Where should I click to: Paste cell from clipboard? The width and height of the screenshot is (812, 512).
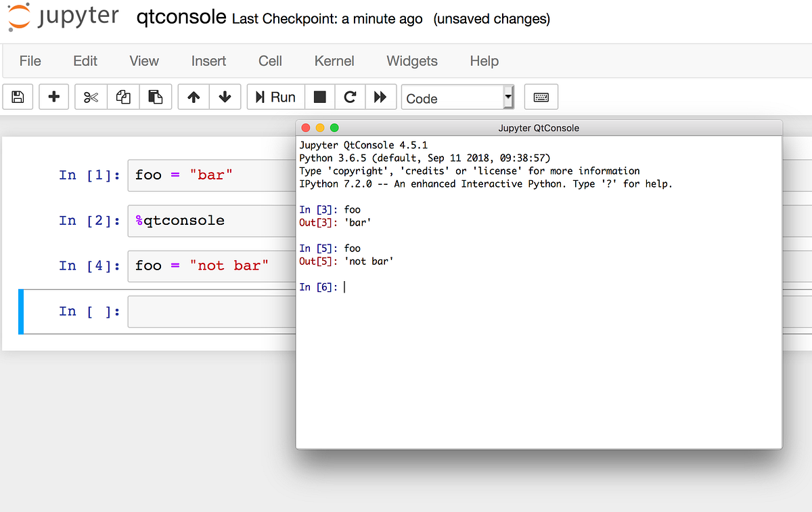155,97
